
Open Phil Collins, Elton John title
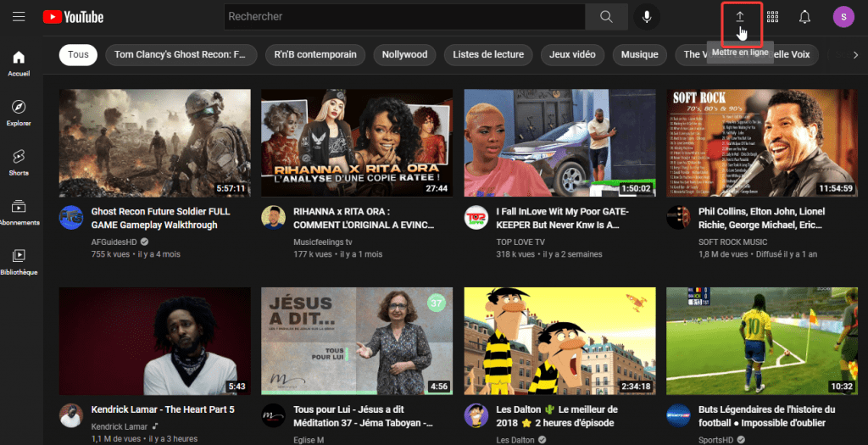point(762,218)
